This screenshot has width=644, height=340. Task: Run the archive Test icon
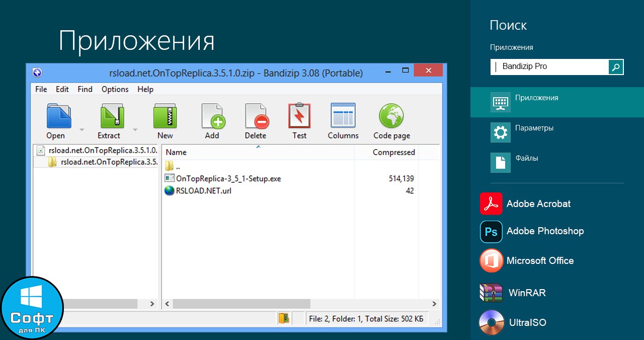pos(299,115)
